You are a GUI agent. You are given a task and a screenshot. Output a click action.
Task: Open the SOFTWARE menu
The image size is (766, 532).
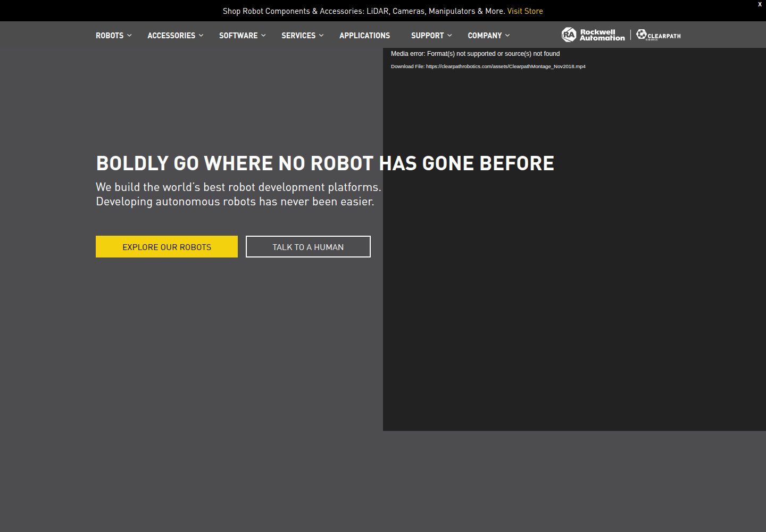tap(238, 35)
